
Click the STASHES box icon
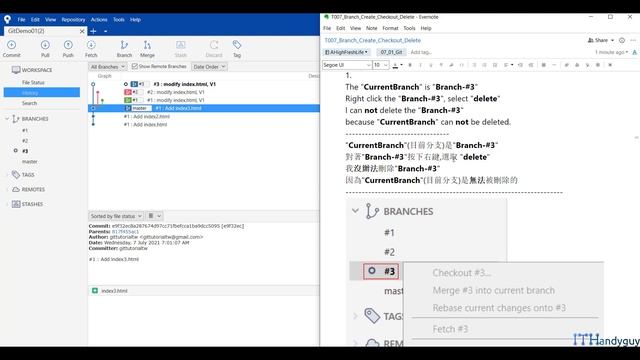pyautogui.click(x=16, y=204)
